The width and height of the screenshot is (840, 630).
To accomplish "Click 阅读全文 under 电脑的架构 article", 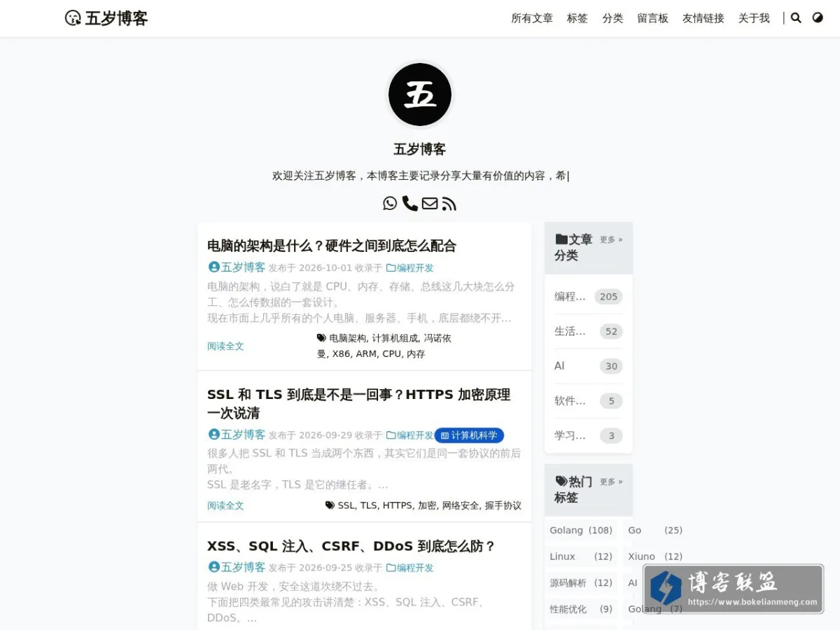I will coord(225,346).
